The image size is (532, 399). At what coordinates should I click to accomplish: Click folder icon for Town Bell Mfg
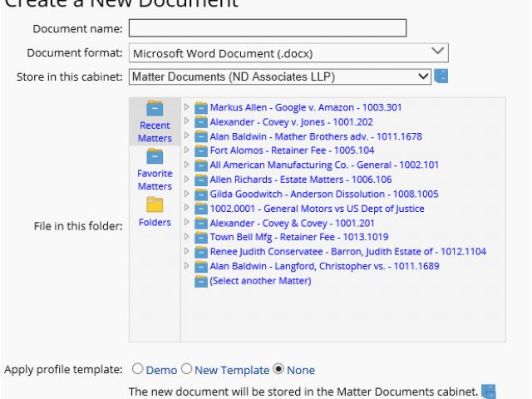click(x=201, y=238)
